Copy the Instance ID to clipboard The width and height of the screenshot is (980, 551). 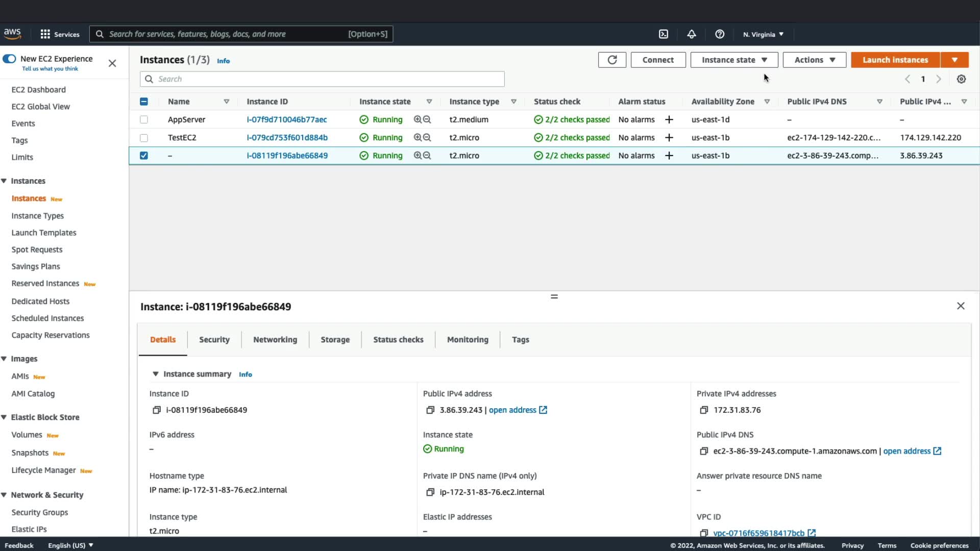pos(157,410)
